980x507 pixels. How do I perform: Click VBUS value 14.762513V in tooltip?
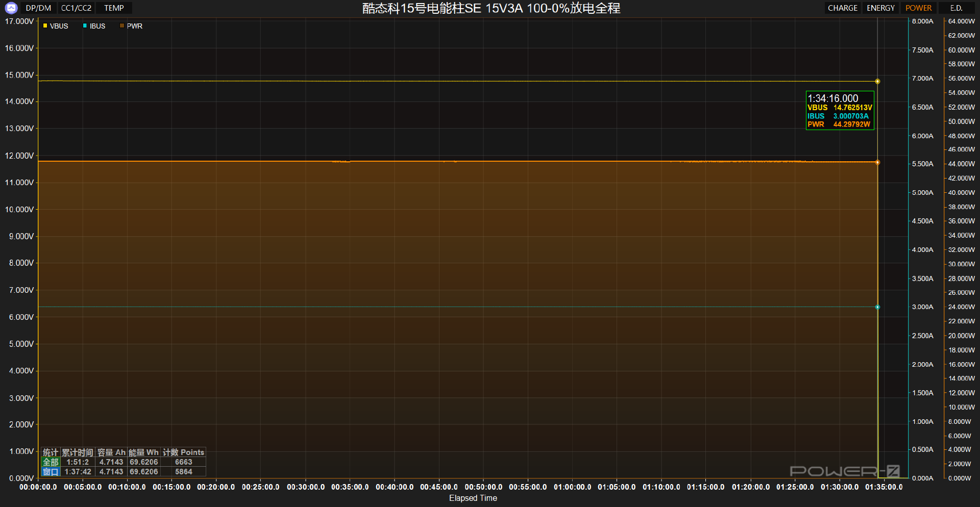(853, 108)
